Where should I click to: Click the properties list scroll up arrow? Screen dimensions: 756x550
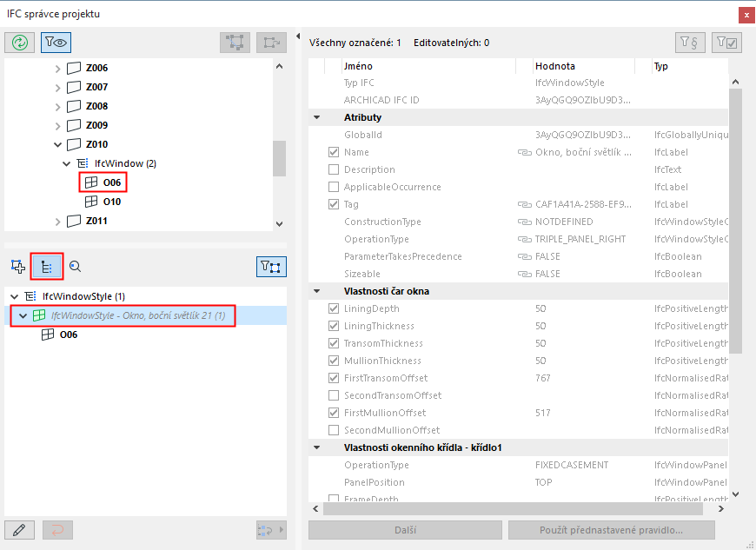[x=735, y=82]
